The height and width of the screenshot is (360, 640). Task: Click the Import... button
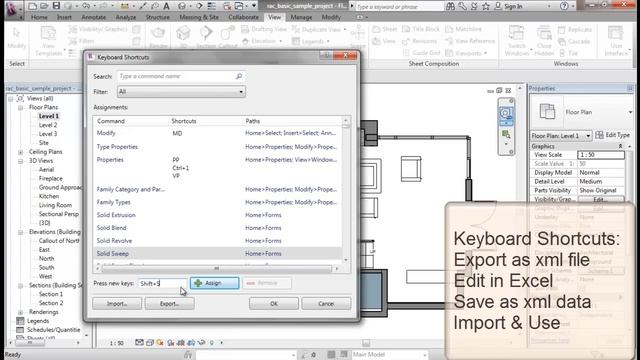117,304
